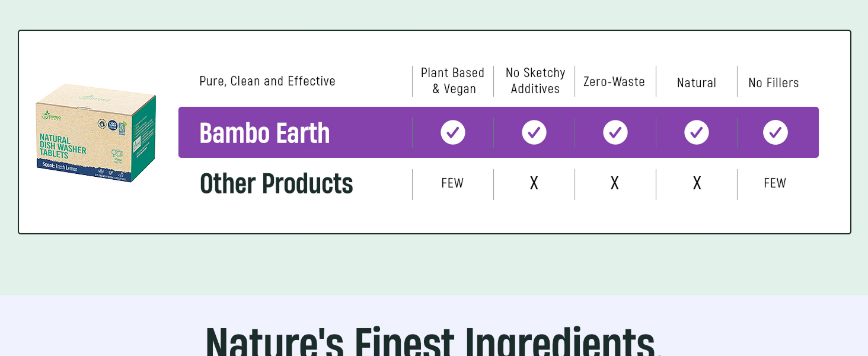Click the Other Products row label
The width and height of the screenshot is (868, 356).
pyautogui.click(x=276, y=184)
